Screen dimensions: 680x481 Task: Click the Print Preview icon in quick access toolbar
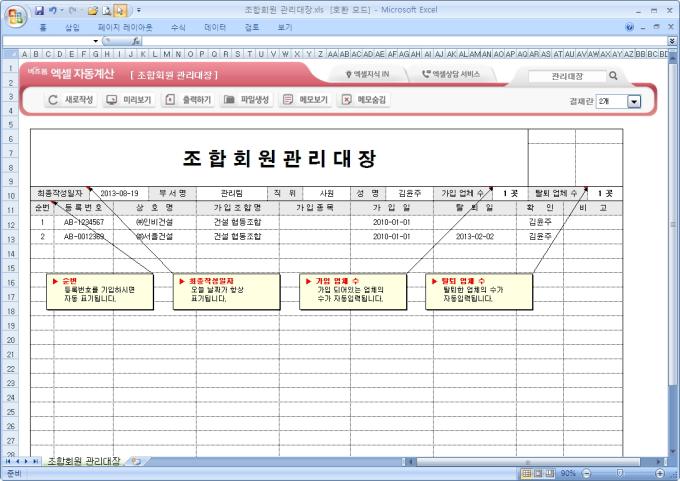tap(106, 10)
